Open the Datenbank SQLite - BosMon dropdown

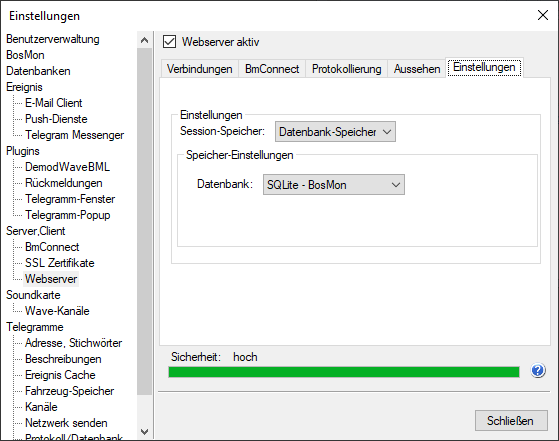[x=334, y=185]
